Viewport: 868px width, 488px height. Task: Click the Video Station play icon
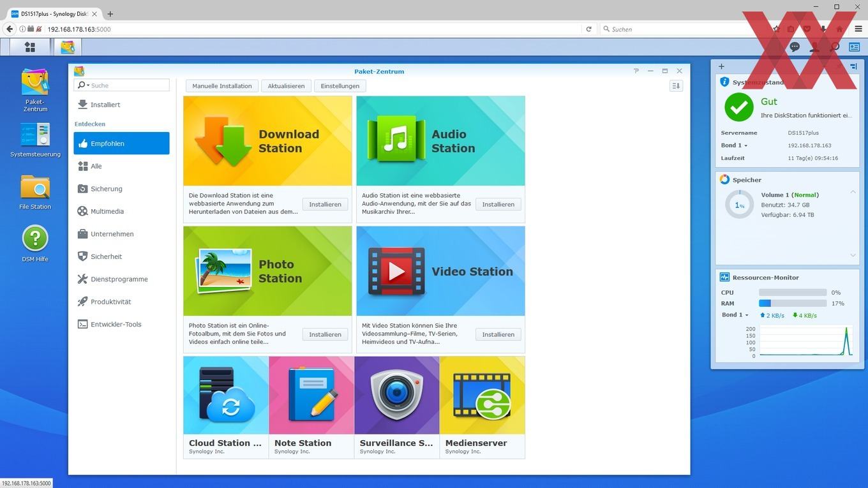[396, 271]
